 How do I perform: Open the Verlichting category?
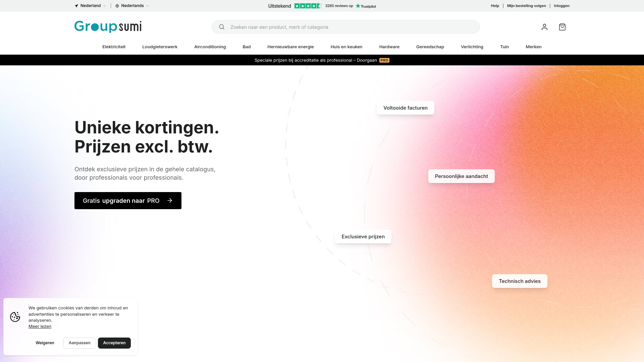point(472,47)
